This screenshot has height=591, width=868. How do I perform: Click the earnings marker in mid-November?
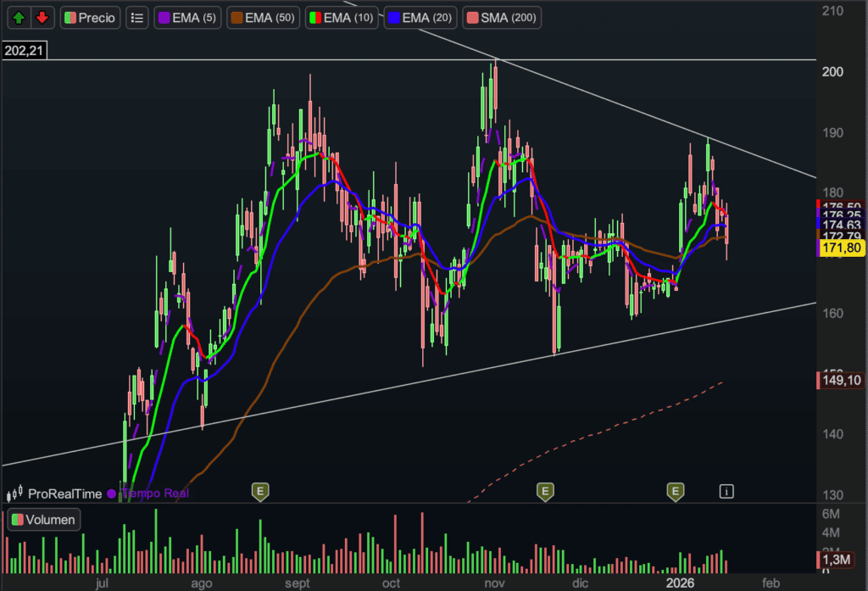tap(546, 491)
